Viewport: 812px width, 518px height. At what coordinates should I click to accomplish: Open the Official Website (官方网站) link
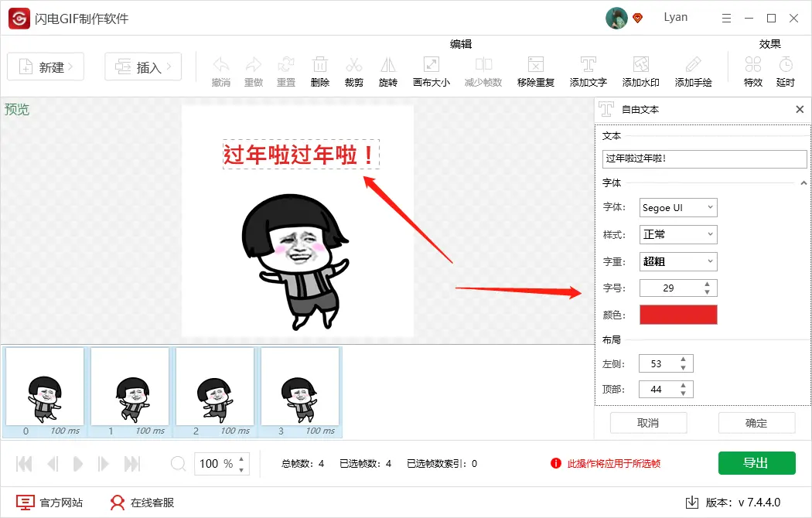pyautogui.click(x=49, y=503)
